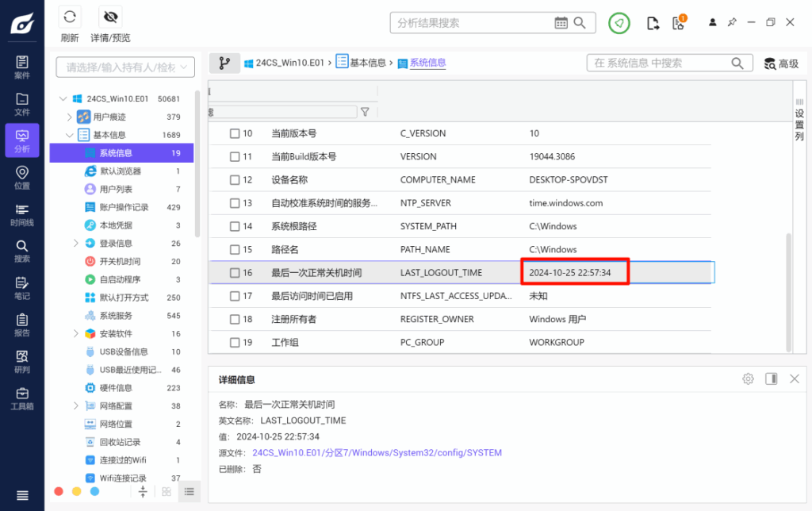Select the red dot at the bottom left
The image size is (812, 511).
pos(58,492)
